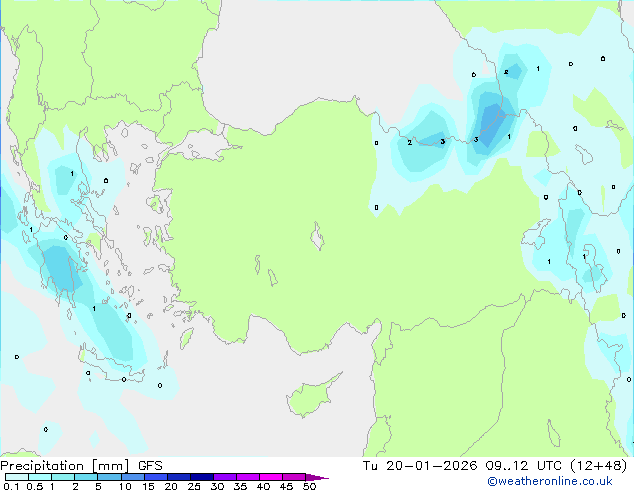Click the 0.1–0.5 mm legend swatch
Screen dimensions: 634x490
pos(17,477)
